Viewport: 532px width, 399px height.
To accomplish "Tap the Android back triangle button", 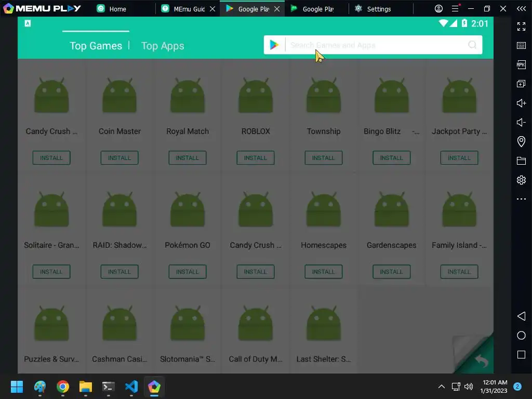I will [x=521, y=316].
